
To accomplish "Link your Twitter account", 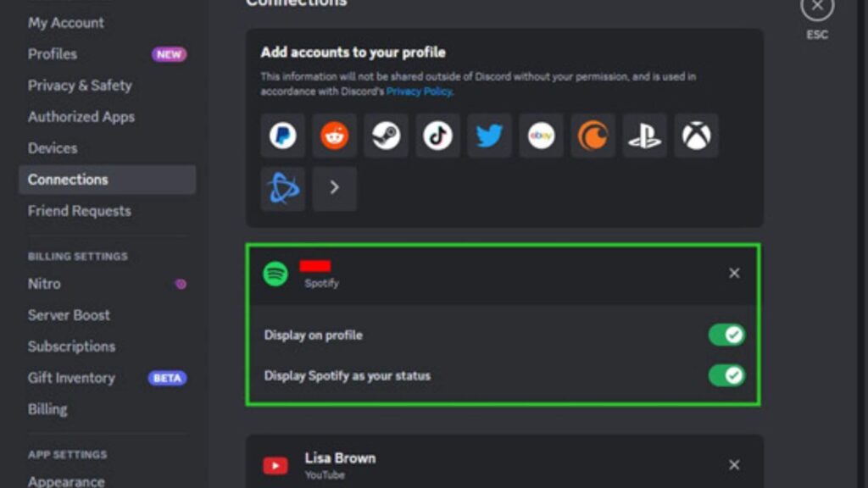I will [489, 135].
